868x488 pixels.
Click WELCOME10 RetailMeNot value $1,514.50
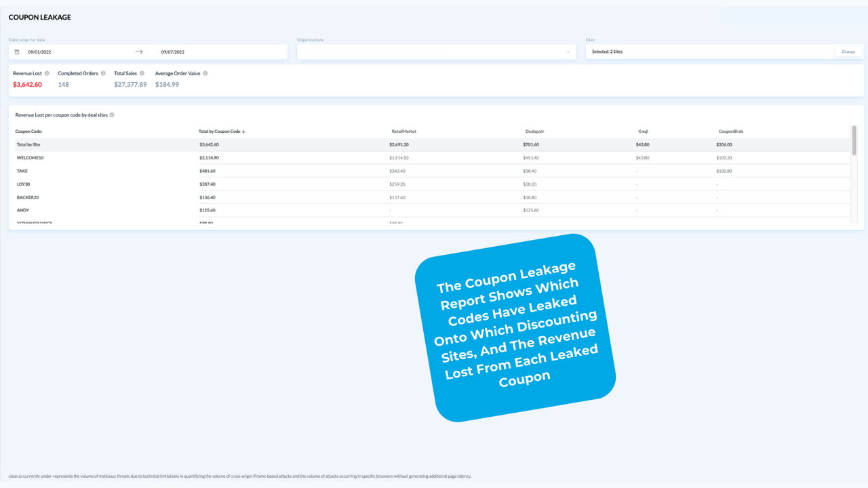point(399,158)
